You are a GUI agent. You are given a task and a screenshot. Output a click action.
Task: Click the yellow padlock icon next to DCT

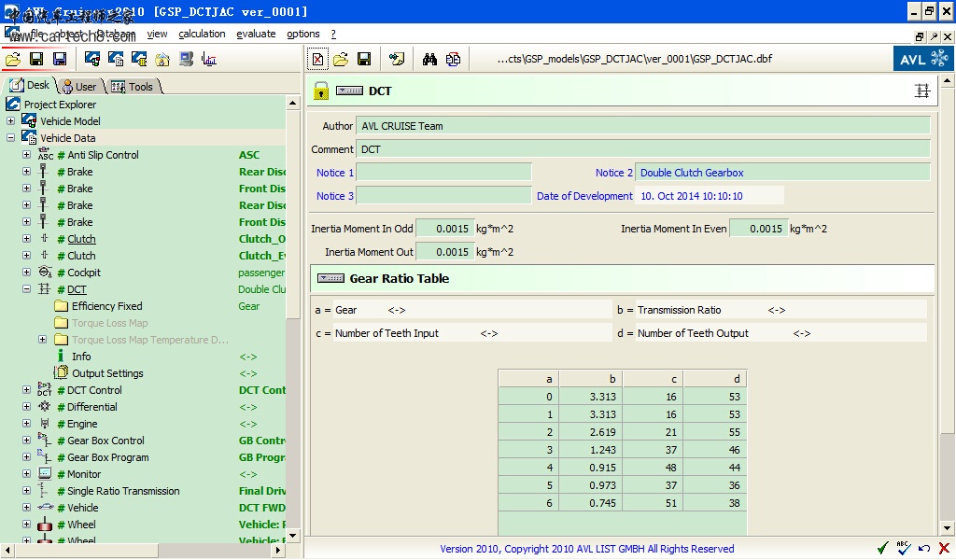(x=321, y=91)
